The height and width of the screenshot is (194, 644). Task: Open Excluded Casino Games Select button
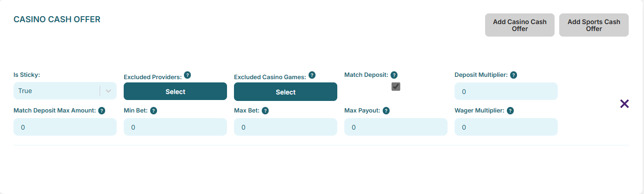click(285, 92)
